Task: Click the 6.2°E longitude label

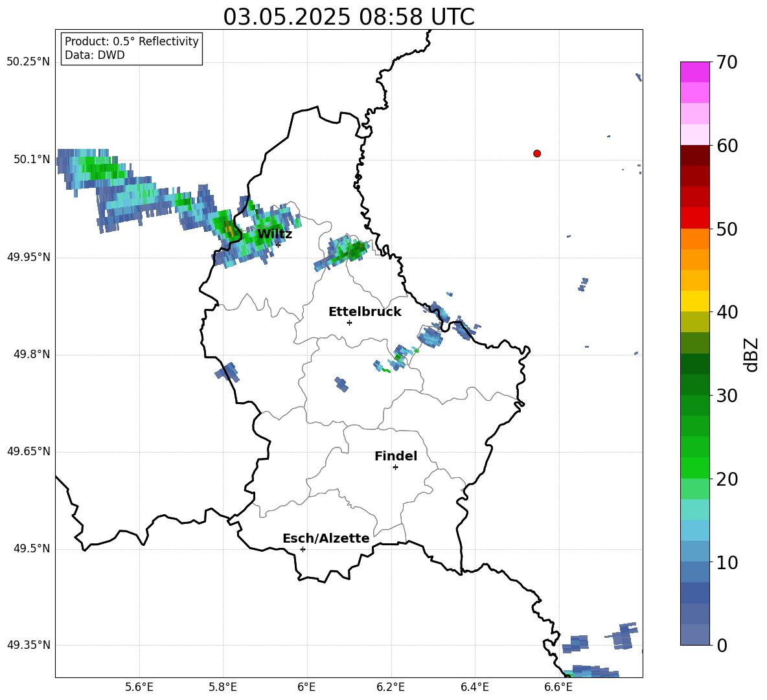Action: (x=391, y=687)
